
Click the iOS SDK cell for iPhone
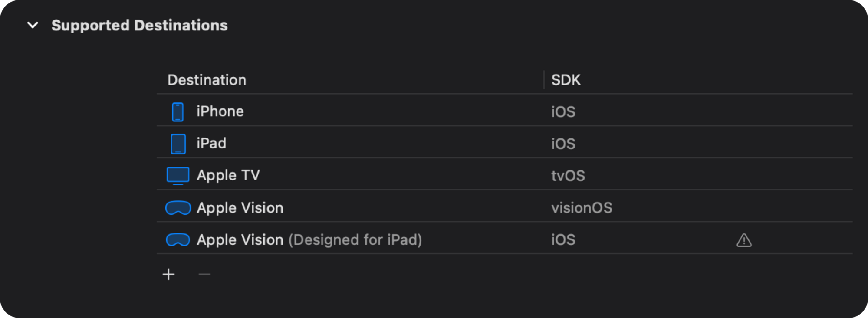coord(563,112)
